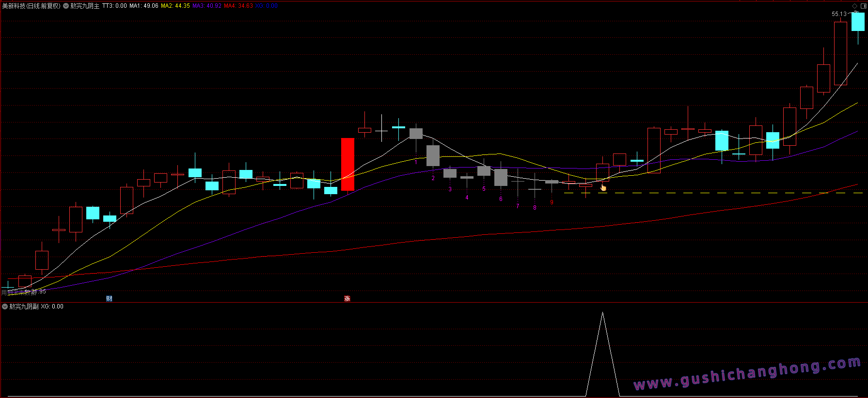The width and height of the screenshot is (868, 398).
Task: Toggle the side panel icon at top-right
Action: [863, 6]
